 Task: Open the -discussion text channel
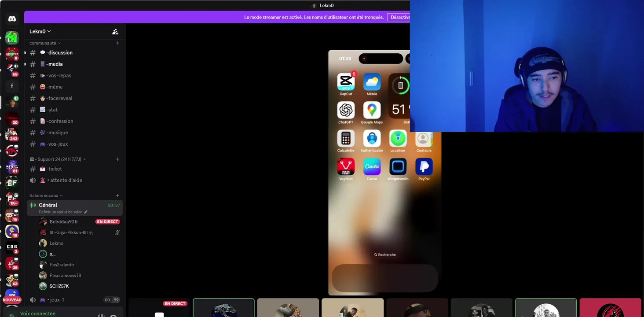(75, 53)
